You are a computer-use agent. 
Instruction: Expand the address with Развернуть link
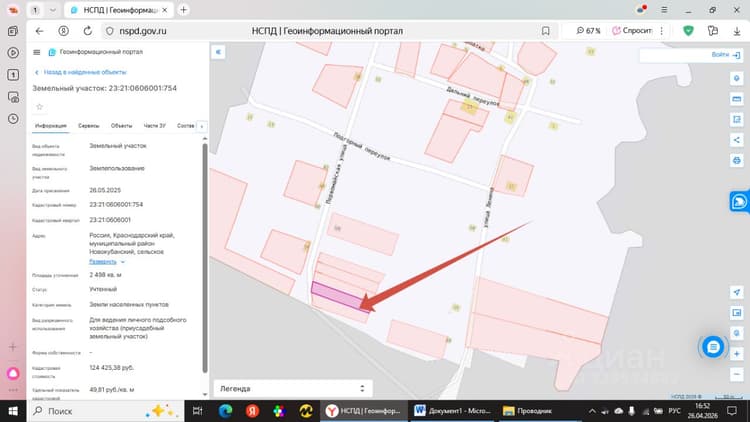(107, 262)
